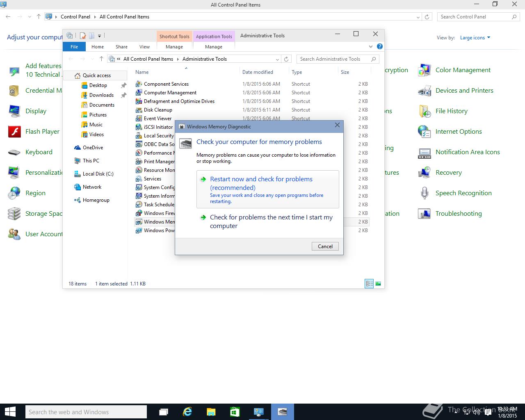The height and width of the screenshot is (420, 525).
Task: Open View ribbon tab
Action: click(144, 47)
